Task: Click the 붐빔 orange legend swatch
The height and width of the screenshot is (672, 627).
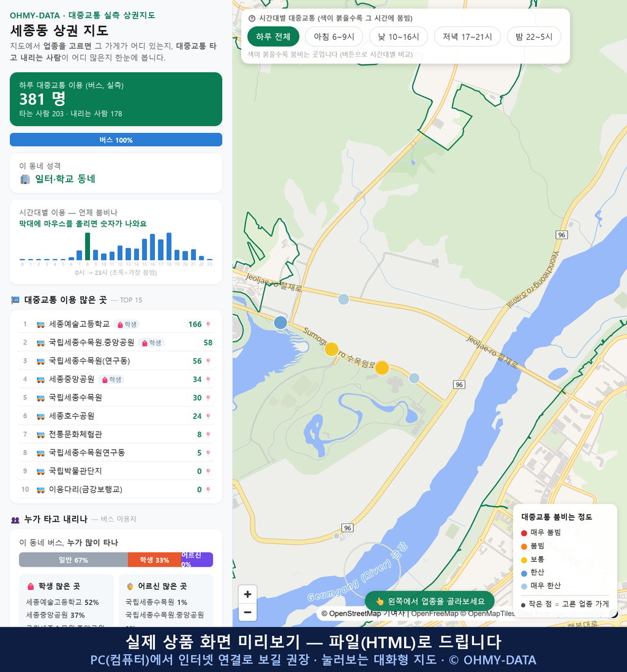Action: click(x=524, y=547)
